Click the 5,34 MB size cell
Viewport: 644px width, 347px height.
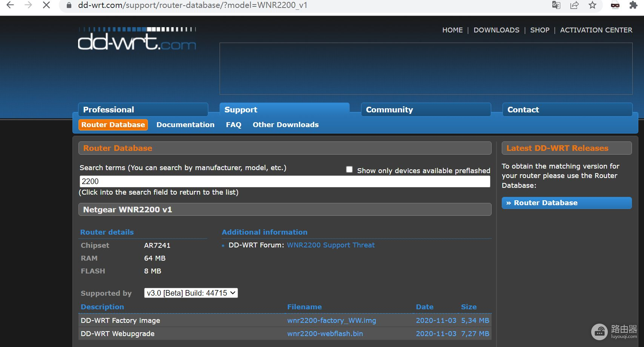click(x=475, y=321)
